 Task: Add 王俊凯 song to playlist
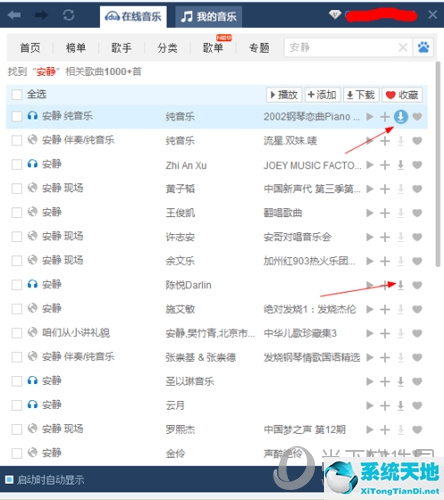click(x=385, y=213)
